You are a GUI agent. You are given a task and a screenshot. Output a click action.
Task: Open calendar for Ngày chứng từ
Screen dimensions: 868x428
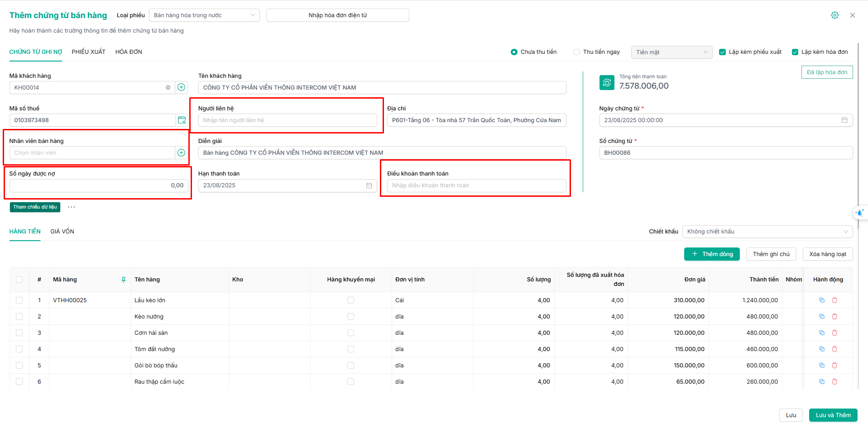point(844,120)
